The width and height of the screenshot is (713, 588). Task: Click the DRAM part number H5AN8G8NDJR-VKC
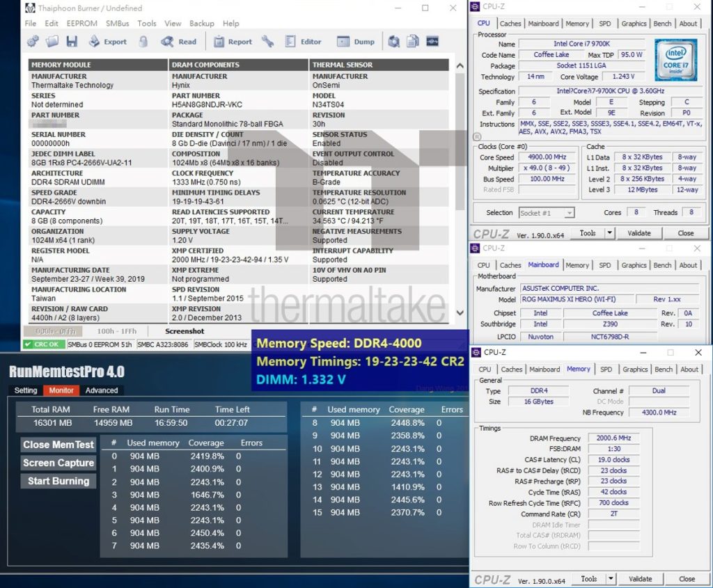pos(207,104)
